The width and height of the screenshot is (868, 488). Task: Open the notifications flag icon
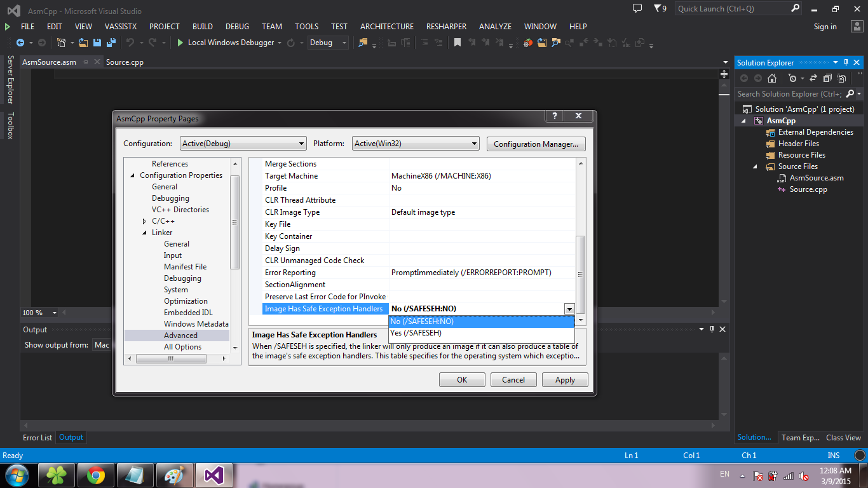(657, 8)
